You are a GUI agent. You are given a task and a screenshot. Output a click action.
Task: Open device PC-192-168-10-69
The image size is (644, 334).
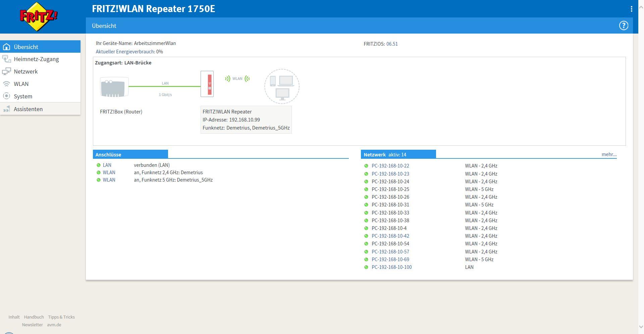click(390, 259)
